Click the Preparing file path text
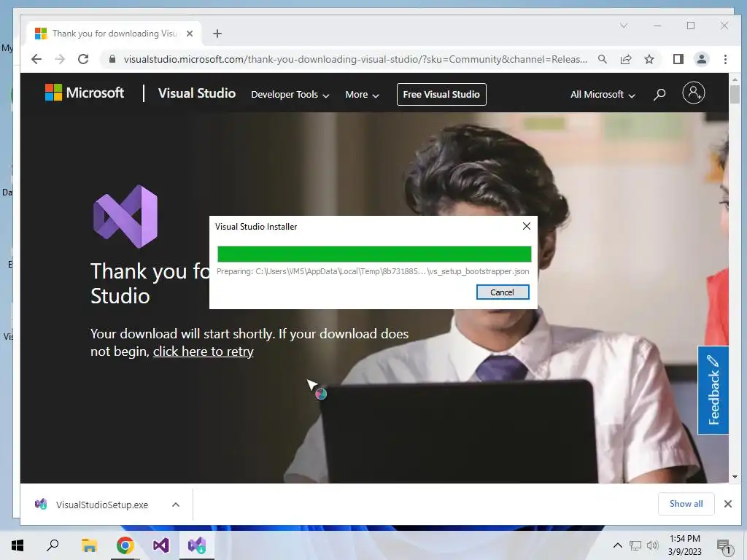The image size is (747, 560). [x=373, y=271]
